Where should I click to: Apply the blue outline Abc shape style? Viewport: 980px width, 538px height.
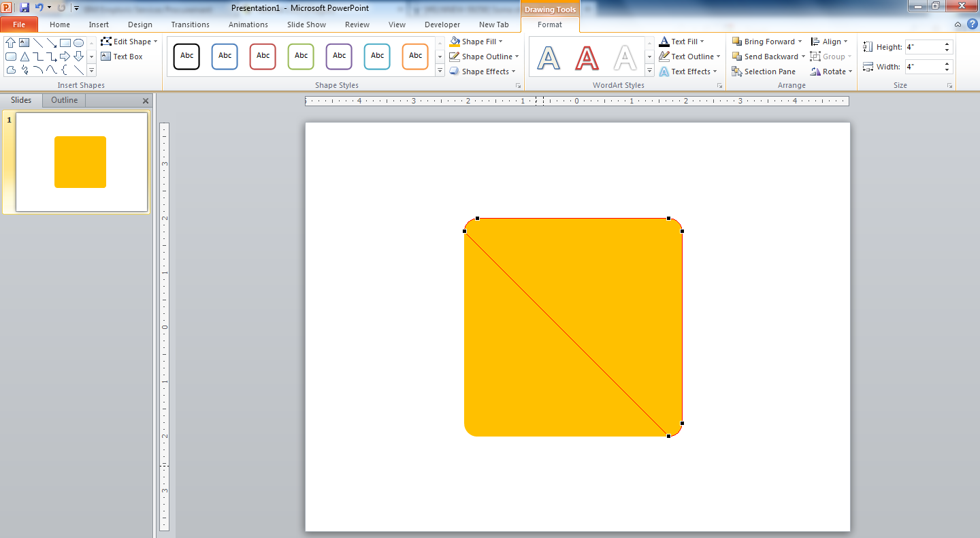click(x=225, y=57)
